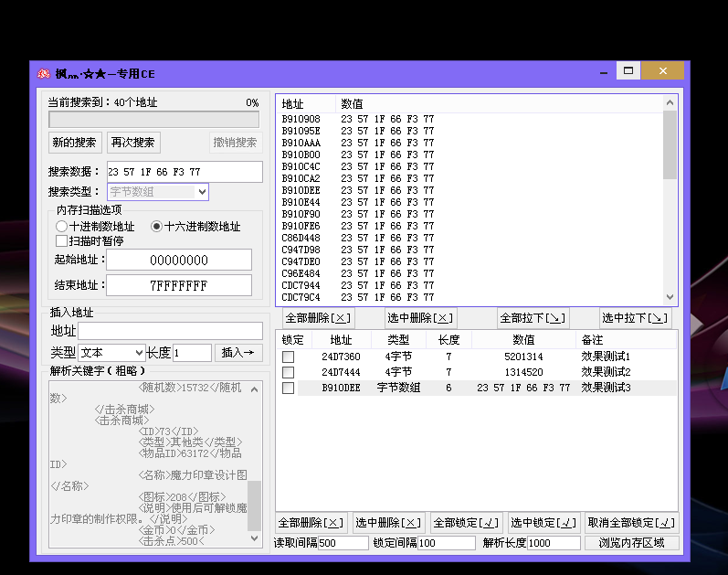Select result row B910C4C
728x575 pixels.
[x=470, y=166]
